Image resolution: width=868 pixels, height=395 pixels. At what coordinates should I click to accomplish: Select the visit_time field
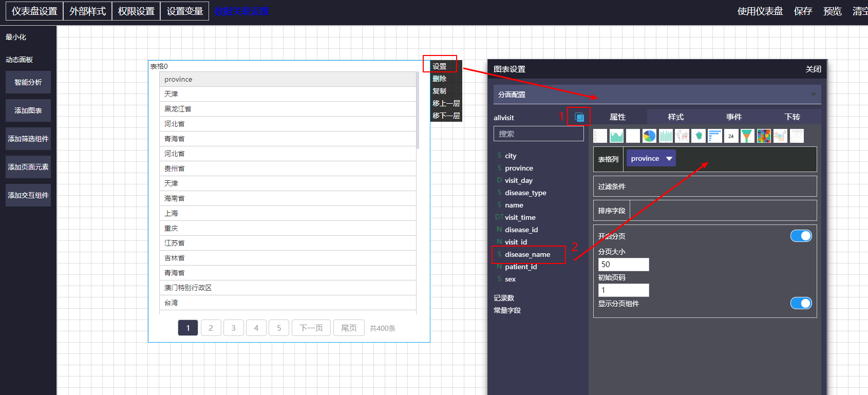pyautogui.click(x=520, y=217)
